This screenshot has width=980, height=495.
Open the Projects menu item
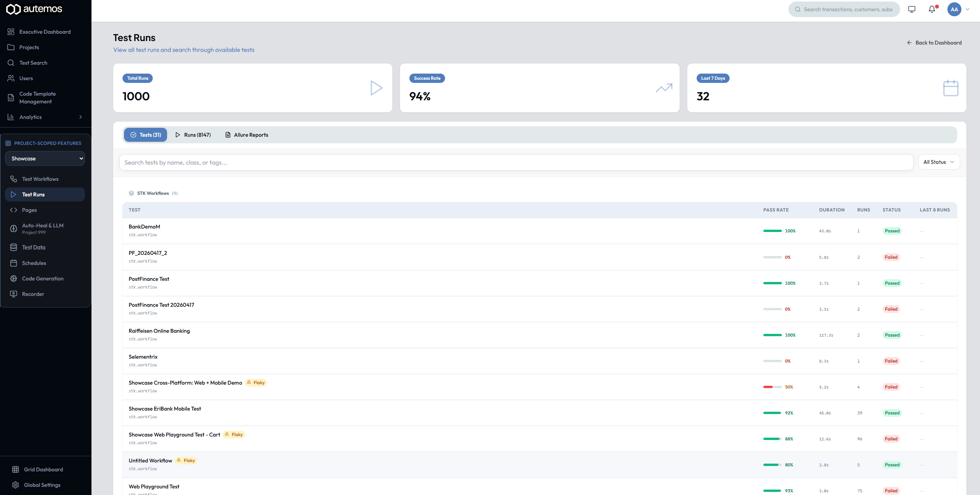tap(46, 47)
